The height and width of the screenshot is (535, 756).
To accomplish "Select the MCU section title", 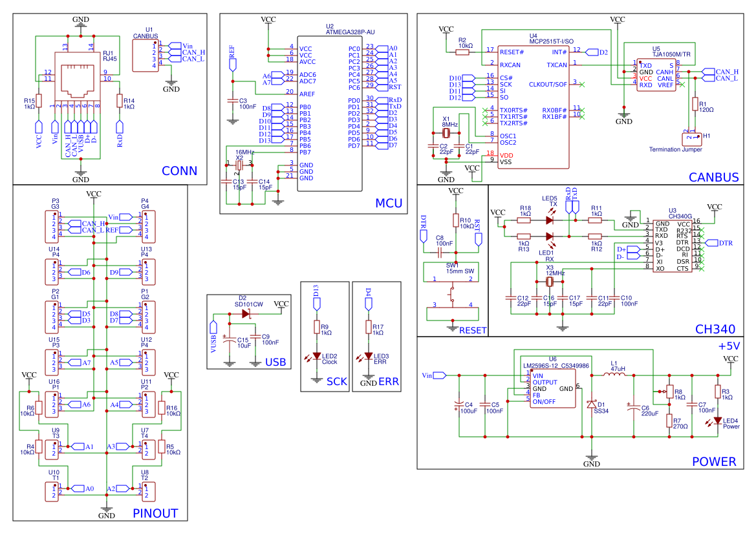I will [389, 204].
